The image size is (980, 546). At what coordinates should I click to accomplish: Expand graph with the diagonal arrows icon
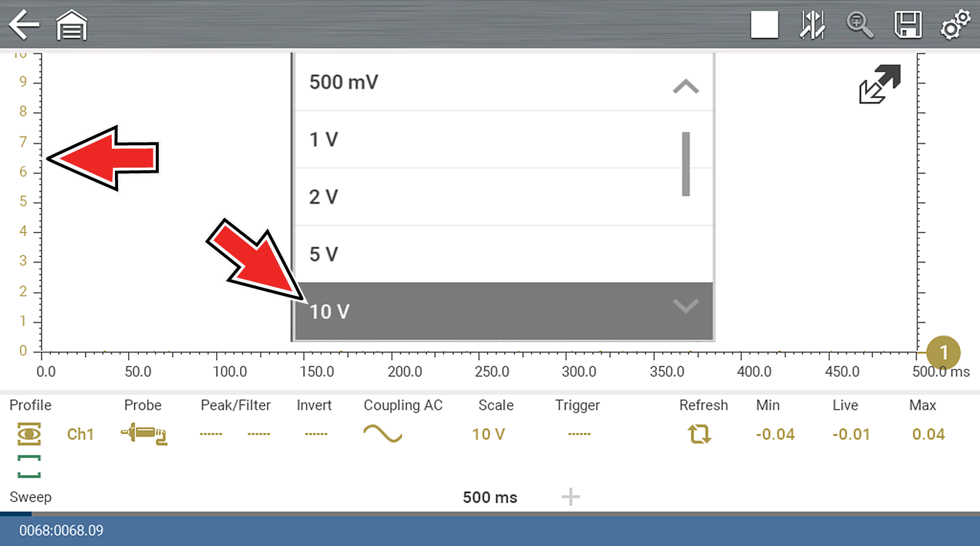(x=879, y=84)
